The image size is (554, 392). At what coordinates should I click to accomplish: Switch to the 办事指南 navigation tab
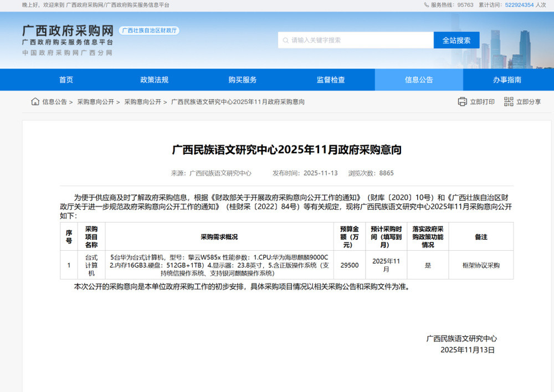tap(507, 79)
